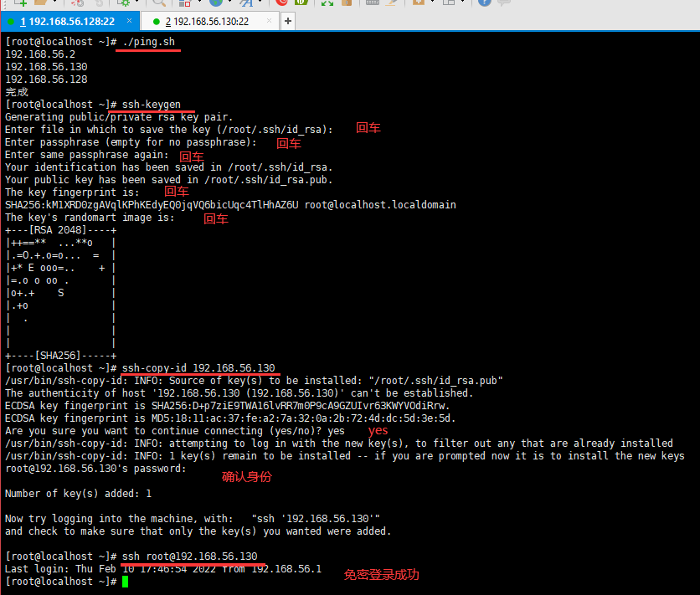The width and height of the screenshot is (700, 595).
Task: Open font settings via the blue A icon
Action: tap(246, 3)
